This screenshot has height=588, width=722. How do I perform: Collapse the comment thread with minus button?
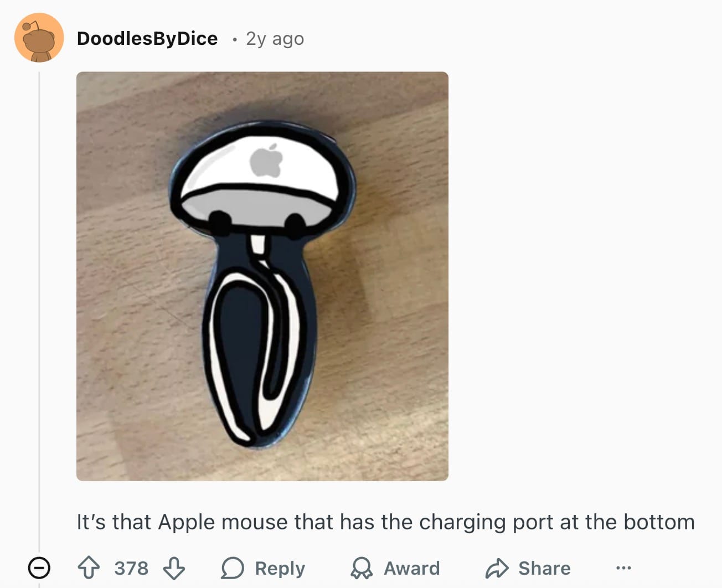tap(39, 568)
